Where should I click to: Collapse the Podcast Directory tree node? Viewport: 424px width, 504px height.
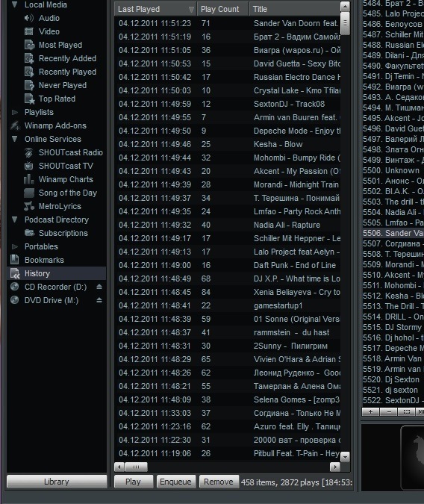[15, 220]
